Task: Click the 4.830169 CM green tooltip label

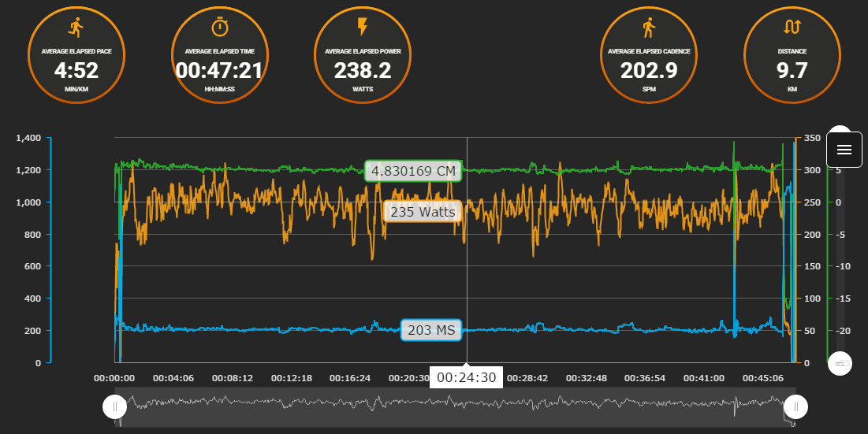Action: (413, 171)
